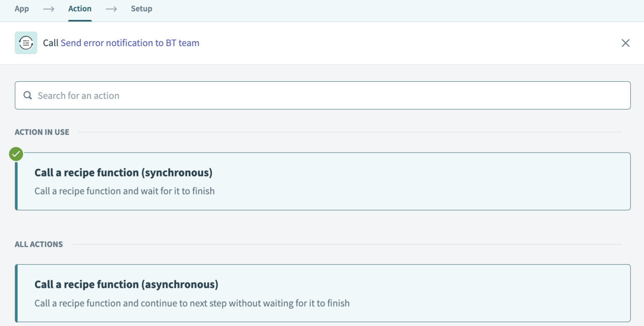Click the synchronous action title text
Screen dimensions: 644x326
click(123, 172)
